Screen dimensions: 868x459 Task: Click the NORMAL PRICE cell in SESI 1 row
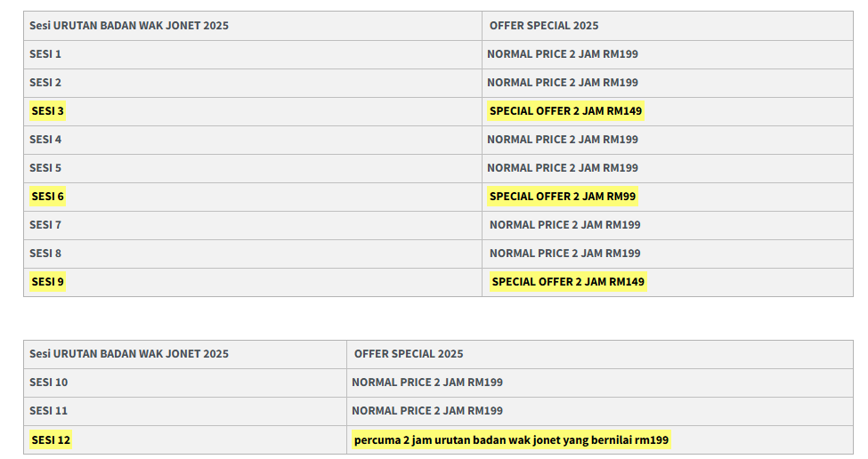(563, 54)
